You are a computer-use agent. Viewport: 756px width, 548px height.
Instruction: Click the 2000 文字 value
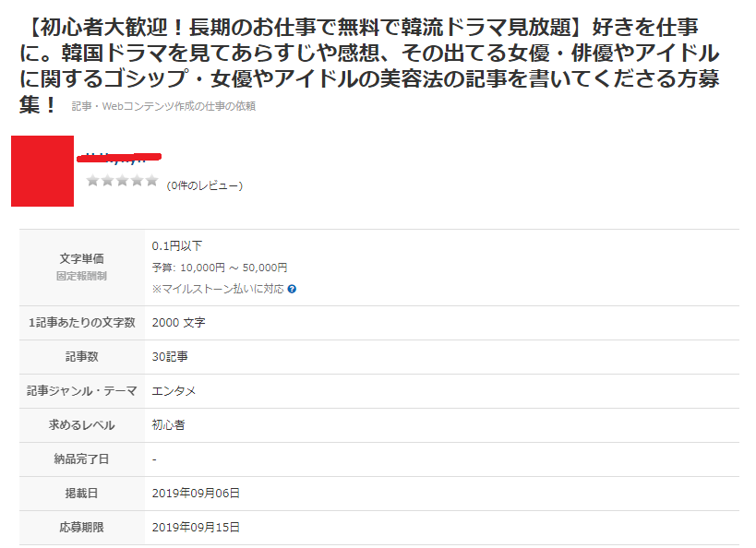[x=178, y=323]
